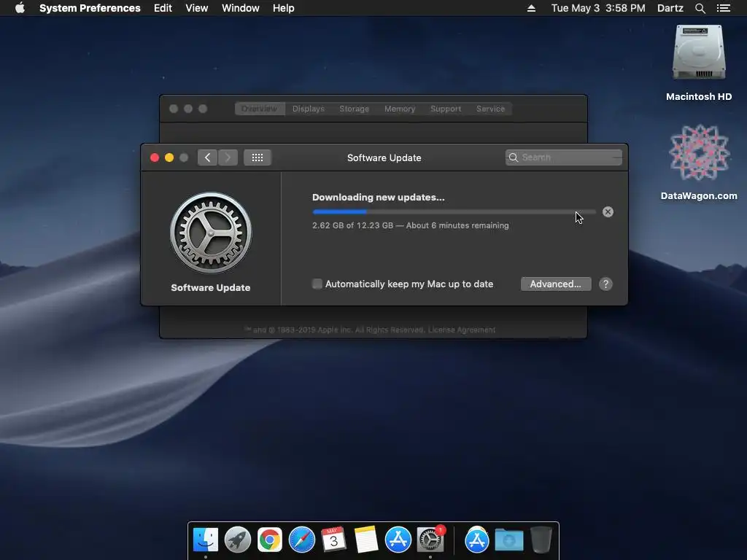Click the download progress bar
The width and height of the screenshot is (747, 560).
[454, 212]
